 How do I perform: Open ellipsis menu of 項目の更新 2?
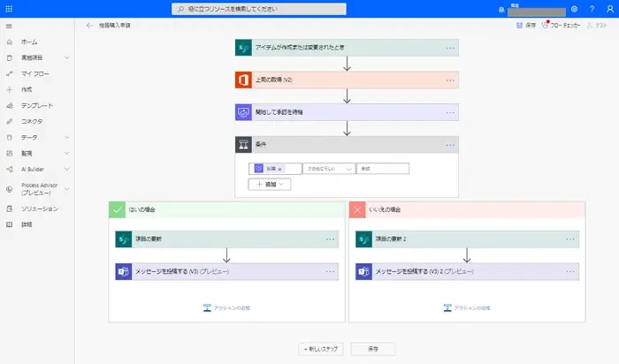pyautogui.click(x=570, y=239)
